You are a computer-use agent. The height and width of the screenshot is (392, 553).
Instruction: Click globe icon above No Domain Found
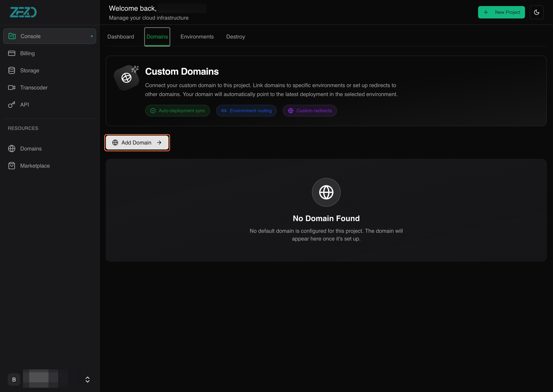pos(326,192)
